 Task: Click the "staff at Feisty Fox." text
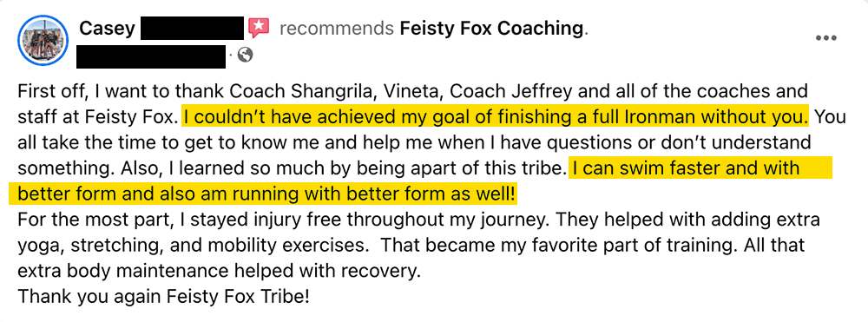coord(99,116)
